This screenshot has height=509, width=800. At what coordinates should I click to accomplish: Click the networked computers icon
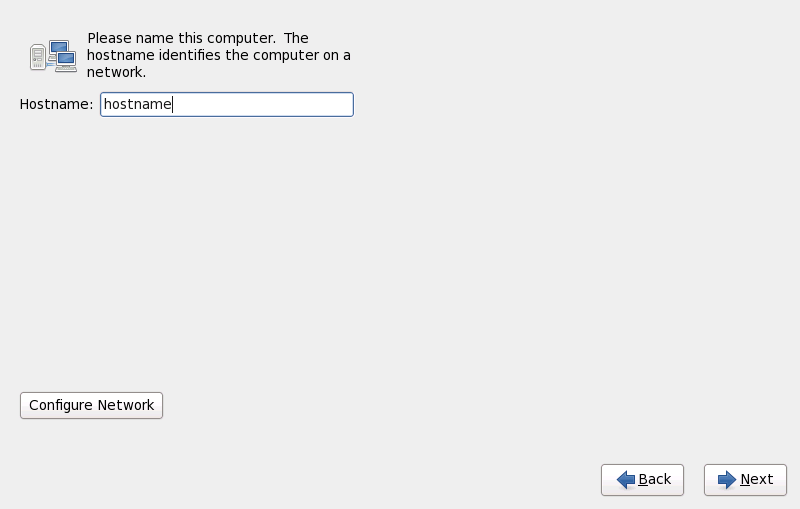pyautogui.click(x=53, y=56)
